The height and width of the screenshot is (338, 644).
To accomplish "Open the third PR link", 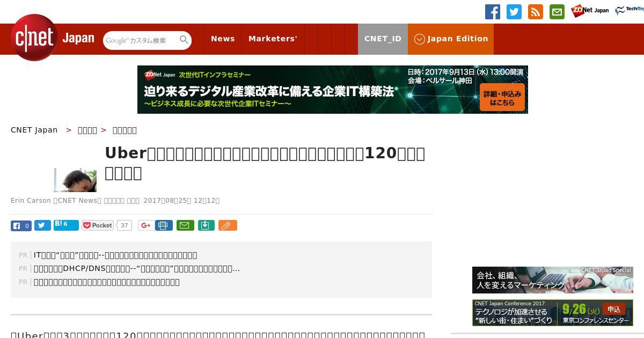I will point(107,282).
